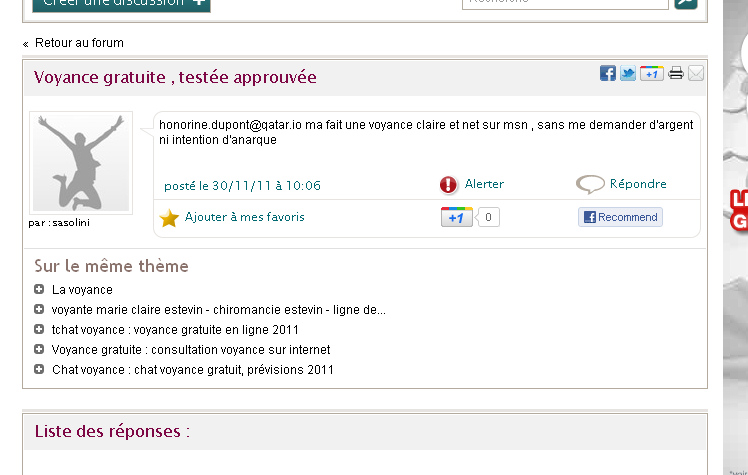Open sasolini's avatar picture
The width and height of the screenshot is (748, 475).
pos(81,162)
